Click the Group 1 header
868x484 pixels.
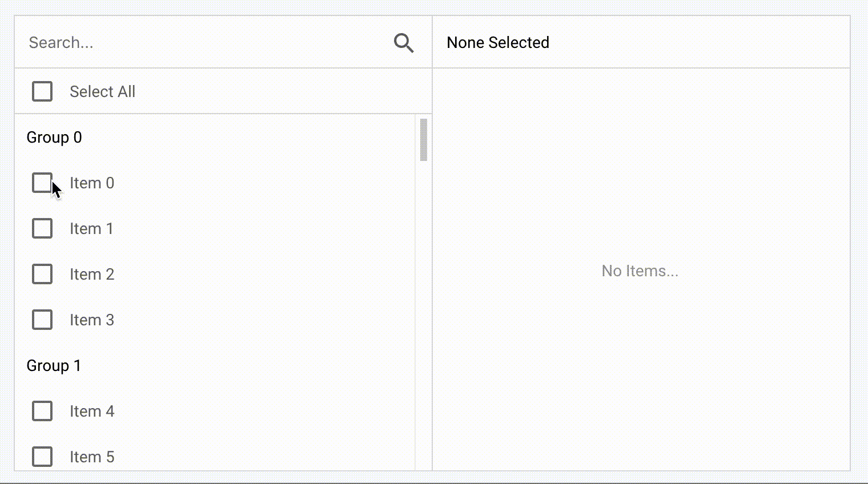(54, 365)
